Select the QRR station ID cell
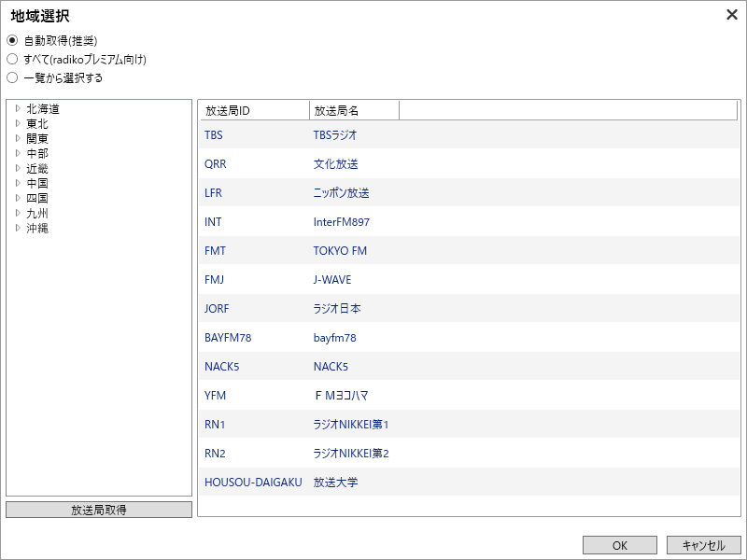This screenshot has width=747, height=560. coord(216,164)
